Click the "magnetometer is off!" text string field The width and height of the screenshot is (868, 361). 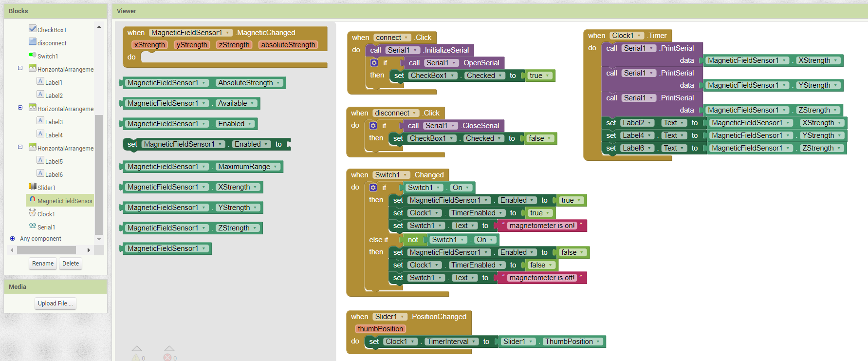click(x=542, y=278)
